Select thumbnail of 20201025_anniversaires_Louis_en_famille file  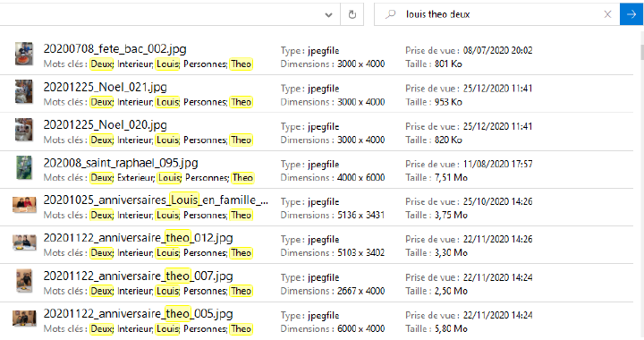click(x=24, y=205)
